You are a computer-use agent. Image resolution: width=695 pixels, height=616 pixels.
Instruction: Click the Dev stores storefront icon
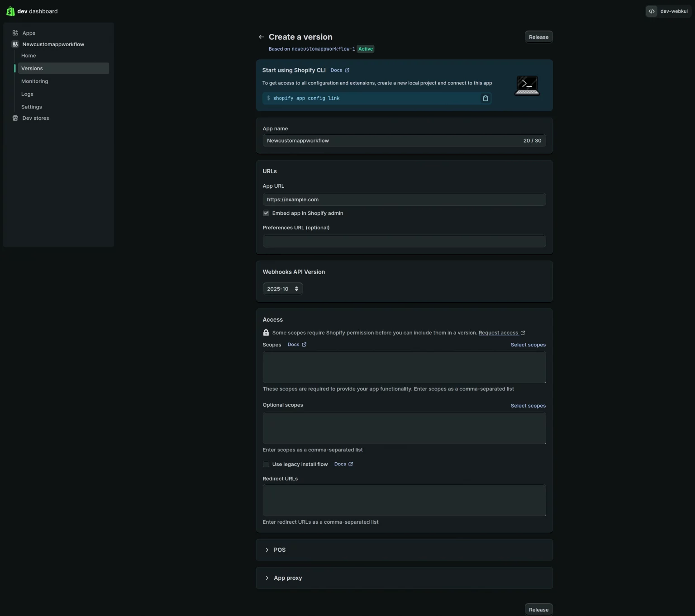click(x=15, y=118)
